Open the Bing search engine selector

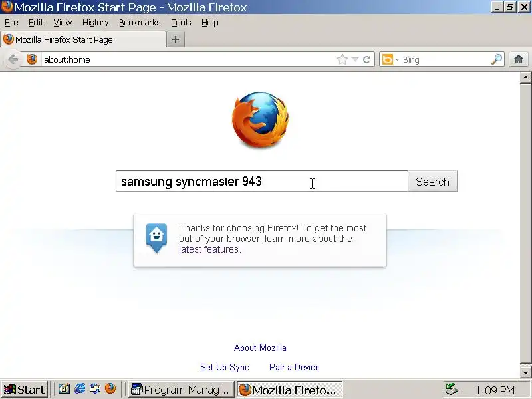(x=390, y=59)
